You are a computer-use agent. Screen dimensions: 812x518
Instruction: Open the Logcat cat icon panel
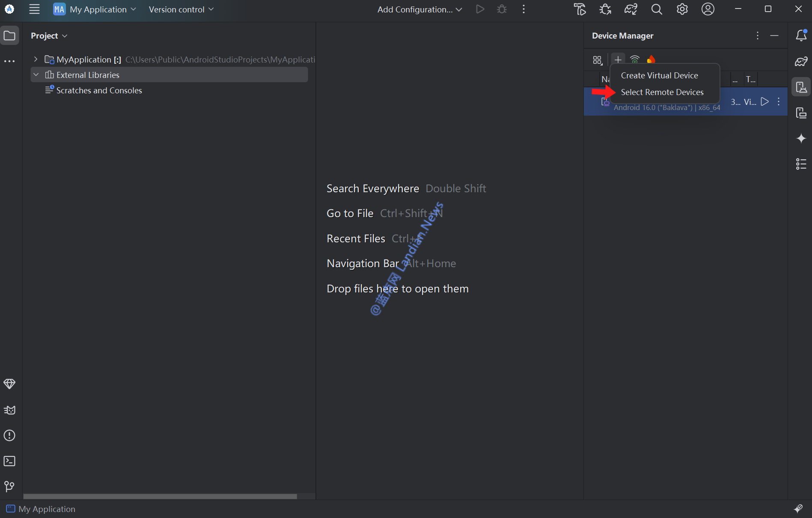coord(9,410)
